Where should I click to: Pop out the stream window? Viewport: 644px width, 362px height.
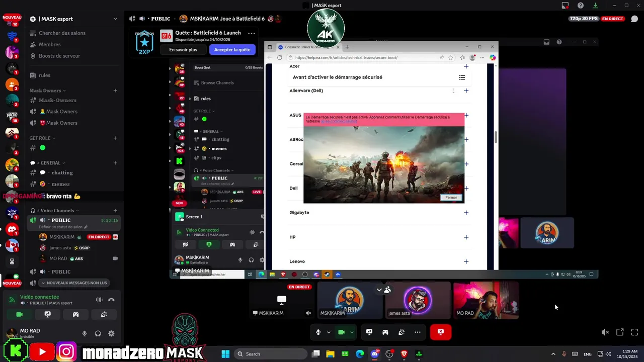(x=620, y=332)
